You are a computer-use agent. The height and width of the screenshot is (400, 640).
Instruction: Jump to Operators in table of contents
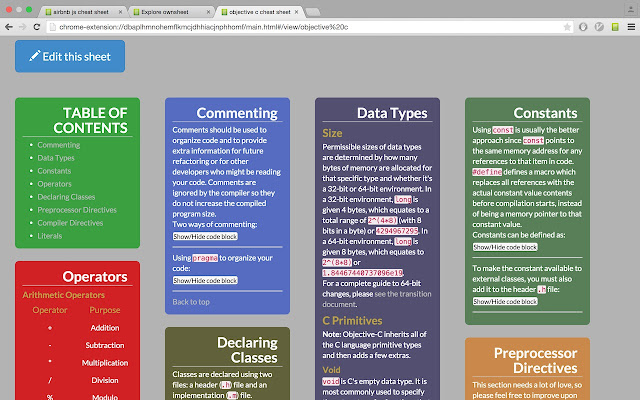point(54,184)
